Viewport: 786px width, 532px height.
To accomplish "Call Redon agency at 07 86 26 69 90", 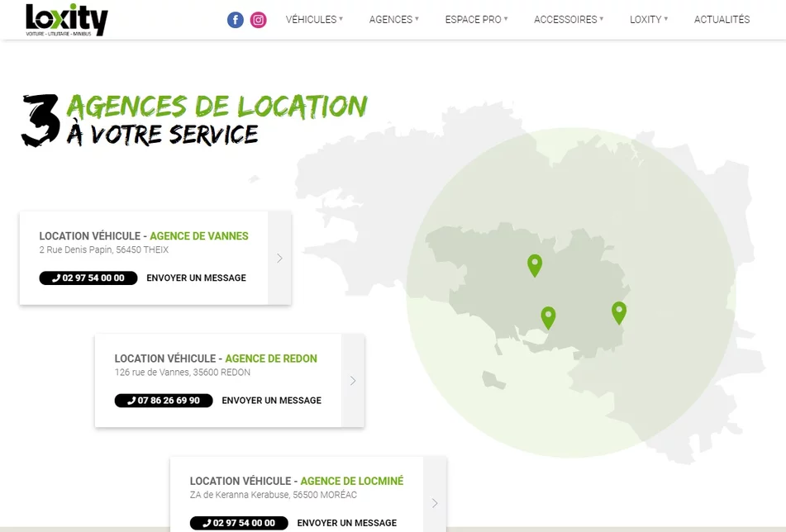I will coord(164,401).
